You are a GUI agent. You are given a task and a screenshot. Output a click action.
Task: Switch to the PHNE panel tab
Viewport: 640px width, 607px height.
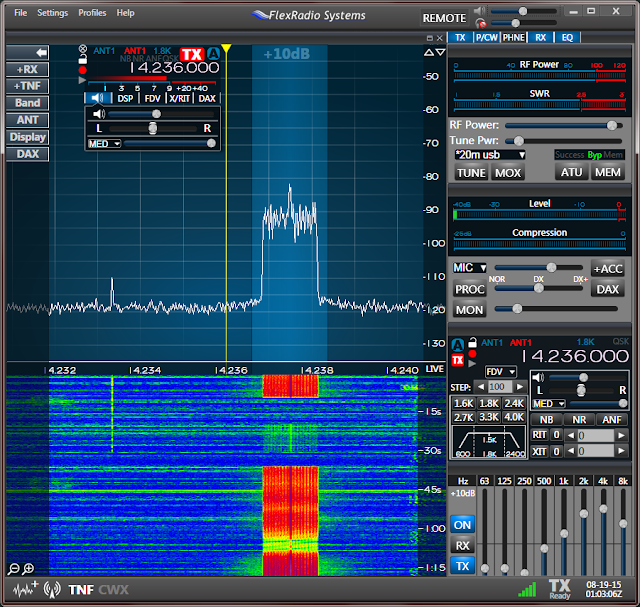(513, 38)
